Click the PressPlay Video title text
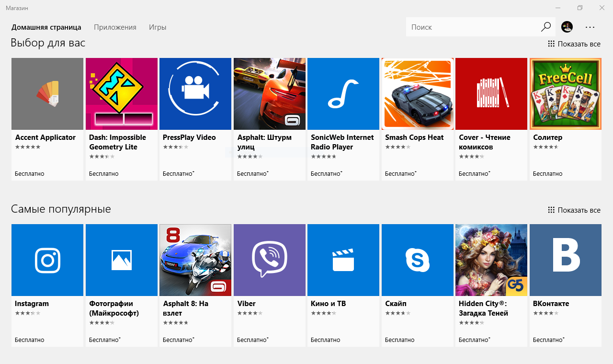 [x=189, y=137]
